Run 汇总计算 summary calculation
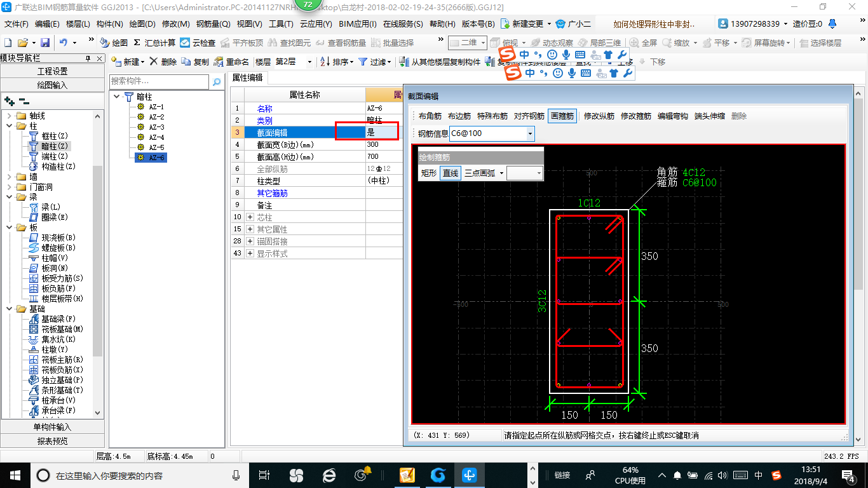Image resolution: width=868 pixels, height=488 pixels. [154, 43]
